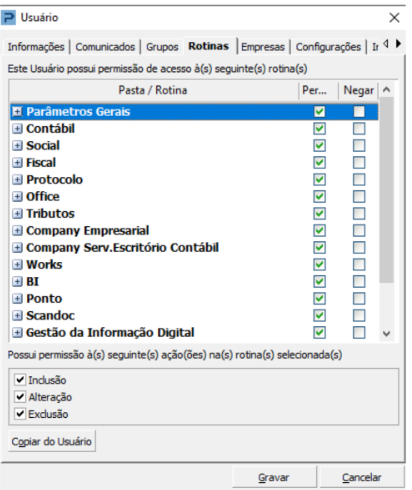Open the Grupos tab
The width and height of the screenshot is (412, 490).
click(162, 47)
